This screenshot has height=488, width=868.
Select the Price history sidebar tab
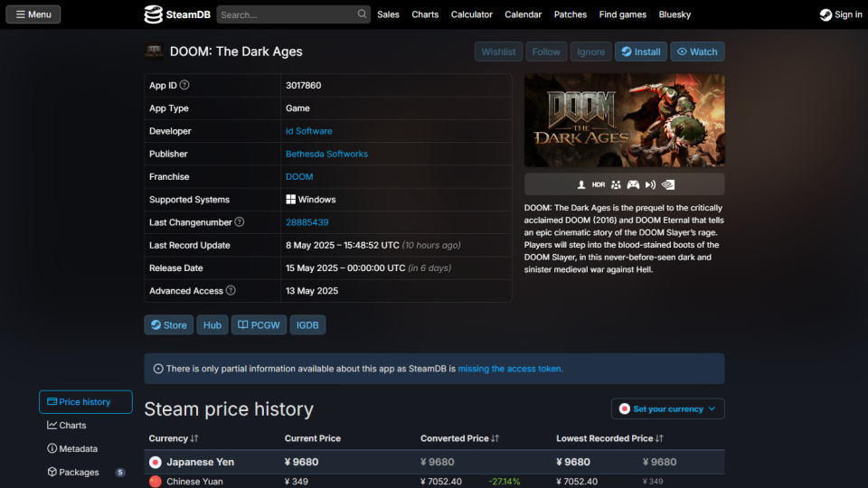point(85,401)
